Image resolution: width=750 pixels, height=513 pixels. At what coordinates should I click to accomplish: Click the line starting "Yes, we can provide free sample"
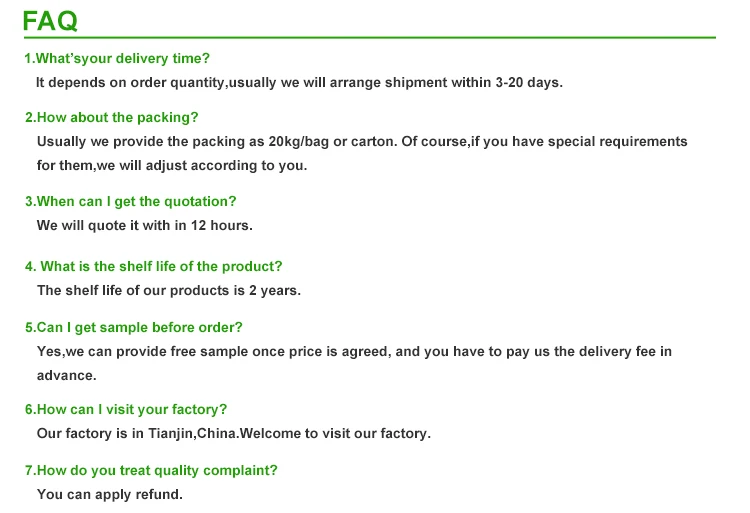pyautogui.click(x=354, y=351)
